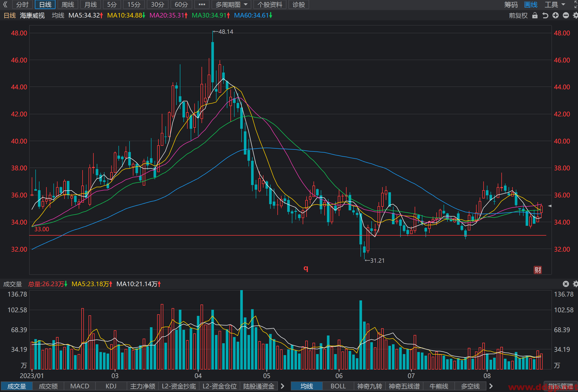Screen dimensions: 578x392
Task: Click the volume MA5:23.18万 label
Action: pos(92,284)
